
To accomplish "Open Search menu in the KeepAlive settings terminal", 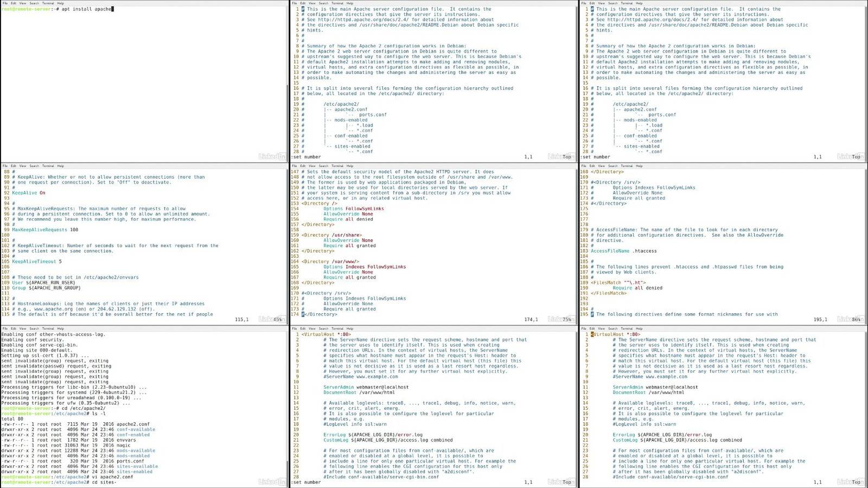I will (x=34, y=166).
